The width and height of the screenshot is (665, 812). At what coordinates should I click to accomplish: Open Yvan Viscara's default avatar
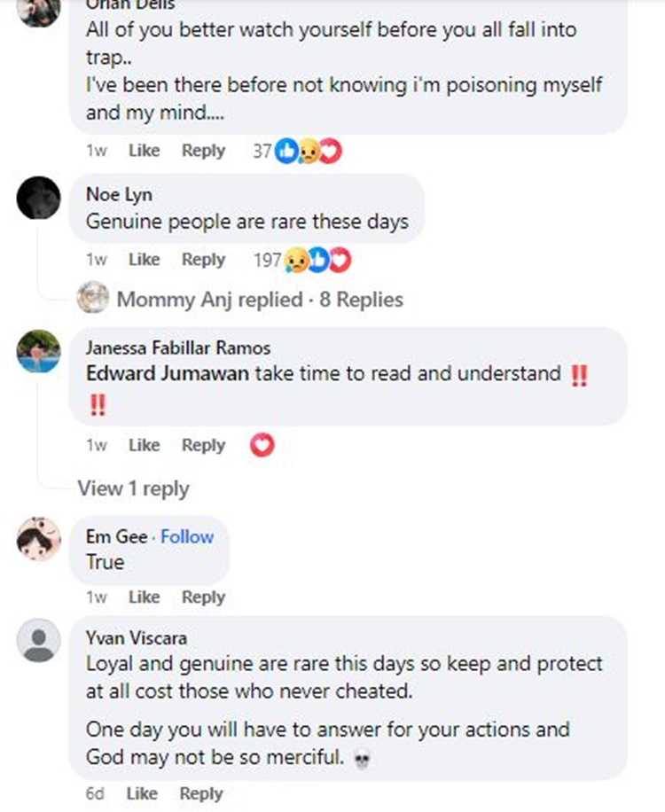pyautogui.click(x=39, y=641)
